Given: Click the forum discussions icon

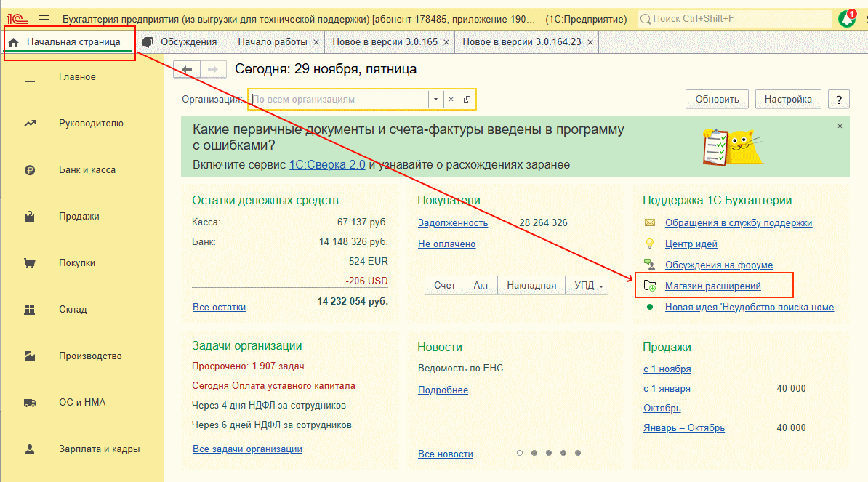Looking at the screenshot, I should point(650,265).
